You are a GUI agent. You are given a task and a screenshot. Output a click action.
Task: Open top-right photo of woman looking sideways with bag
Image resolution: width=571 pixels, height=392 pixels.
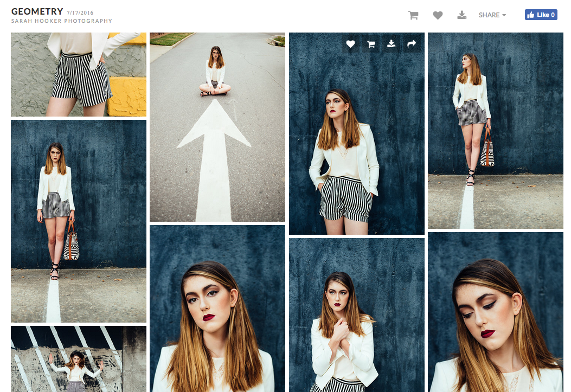pyautogui.click(x=495, y=131)
